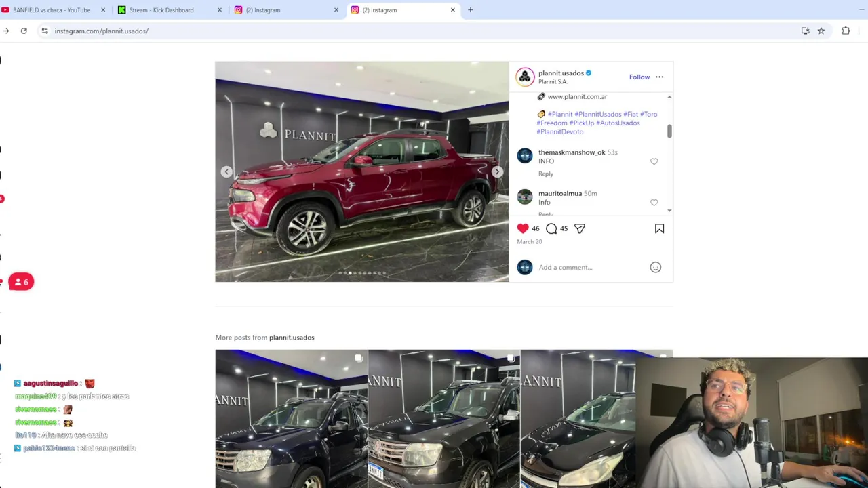Save the post with the bookmark icon
This screenshot has height=488, width=868.
tap(659, 228)
